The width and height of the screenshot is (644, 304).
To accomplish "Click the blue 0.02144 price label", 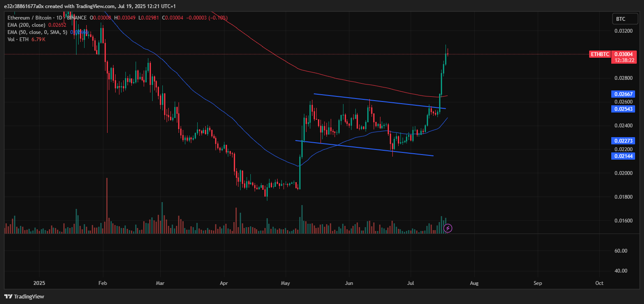I will [624, 156].
